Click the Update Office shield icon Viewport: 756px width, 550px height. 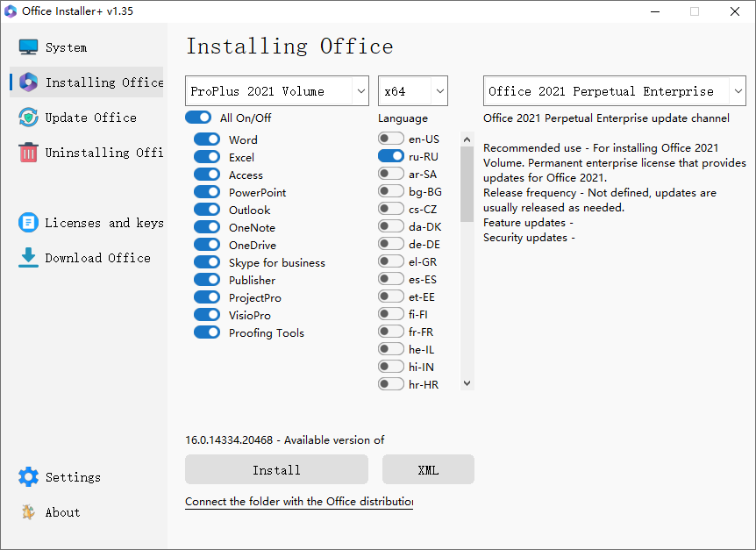point(29,117)
